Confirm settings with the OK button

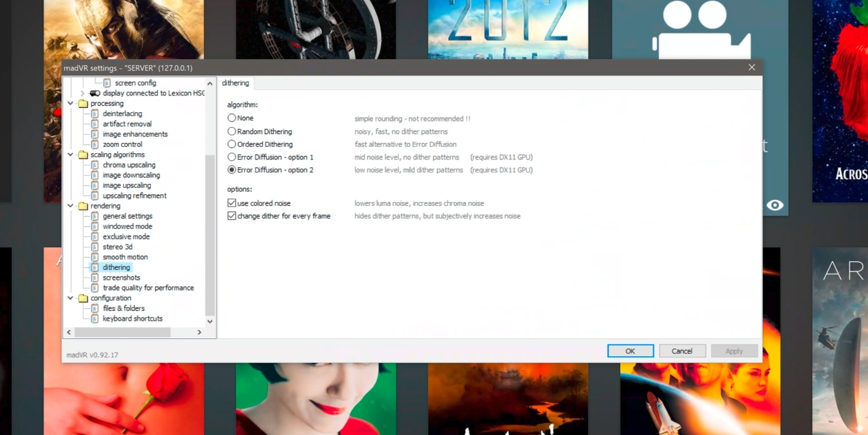point(630,351)
